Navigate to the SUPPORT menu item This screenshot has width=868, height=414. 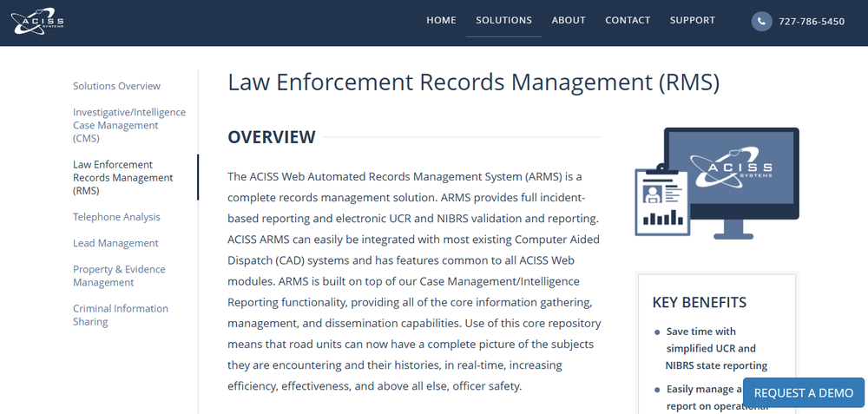(693, 20)
